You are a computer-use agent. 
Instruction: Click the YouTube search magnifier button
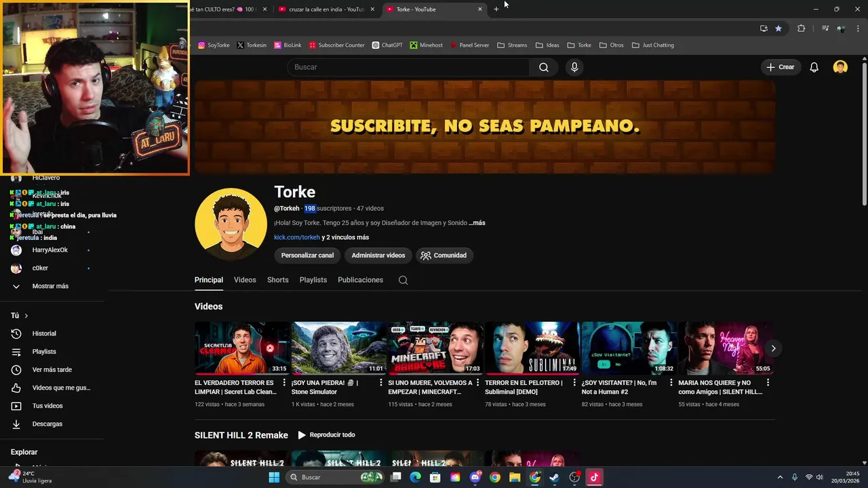544,67
